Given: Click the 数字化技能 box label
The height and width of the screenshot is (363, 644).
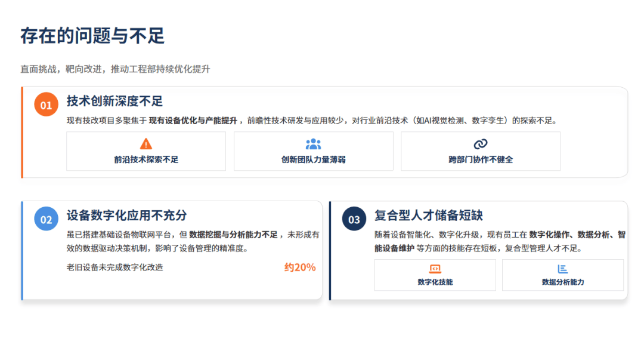Looking at the screenshot, I should [435, 282].
